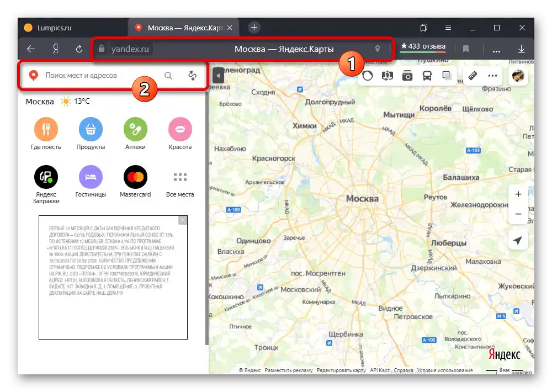Click the Красногорск label on the map

(274, 158)
